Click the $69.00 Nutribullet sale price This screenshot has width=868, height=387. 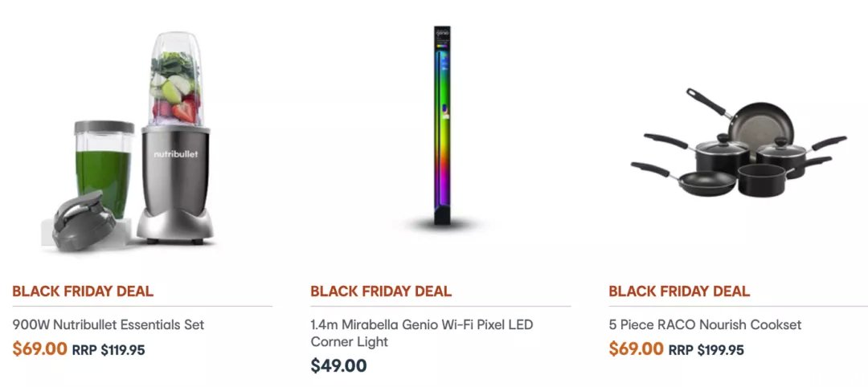[x=40, y=349]
